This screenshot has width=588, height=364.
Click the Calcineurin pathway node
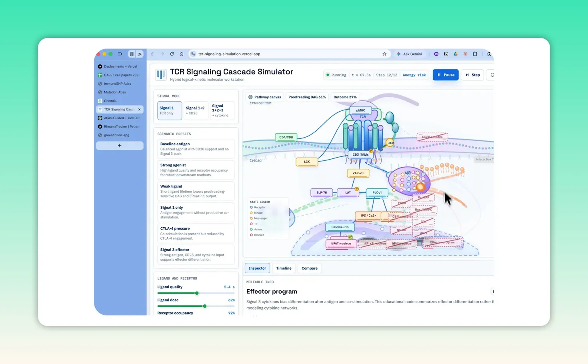340,227
